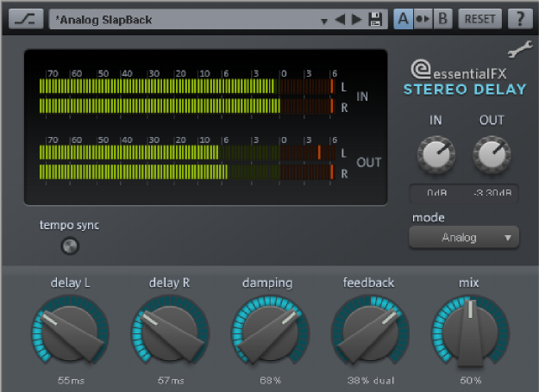Click the 55ms delay L value
The height and width of the screenshot is (392, 539).
click(x=71, y=380)
